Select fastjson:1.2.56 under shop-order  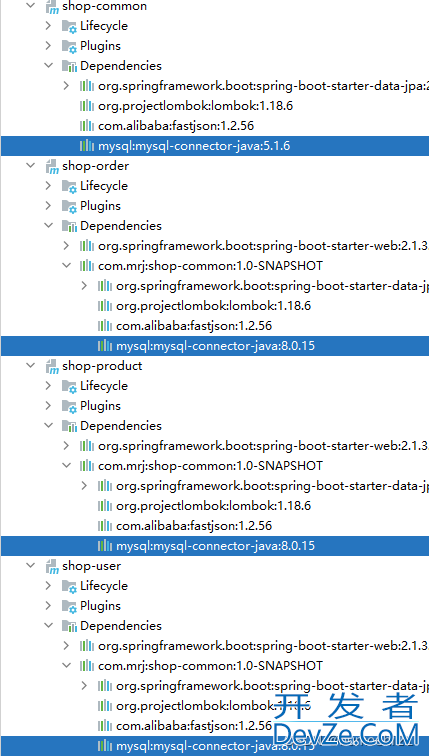[194, 325]
